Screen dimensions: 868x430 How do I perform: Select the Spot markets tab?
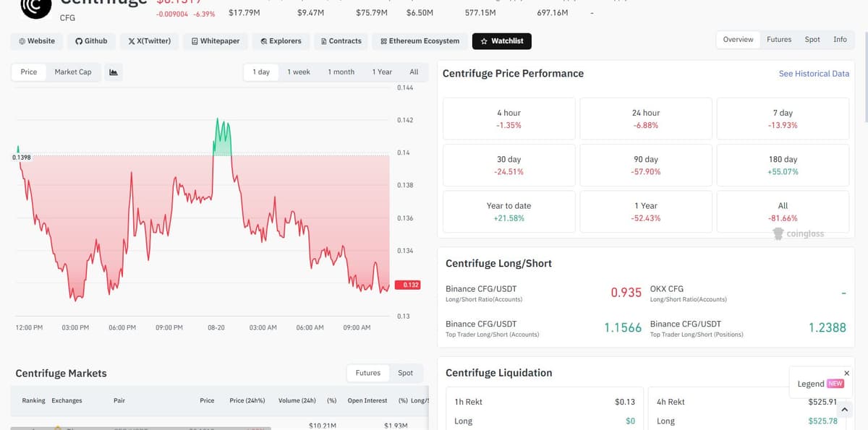pos(405,373)
